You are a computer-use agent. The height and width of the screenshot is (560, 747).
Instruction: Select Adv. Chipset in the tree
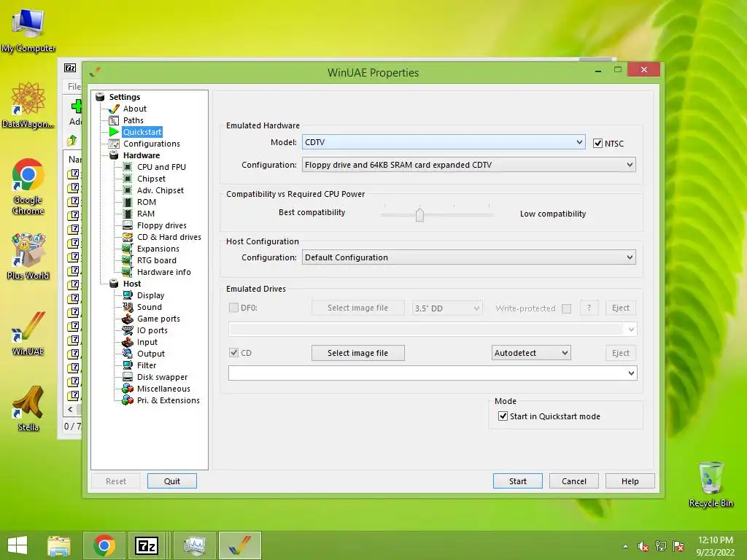tap(160, 190)
